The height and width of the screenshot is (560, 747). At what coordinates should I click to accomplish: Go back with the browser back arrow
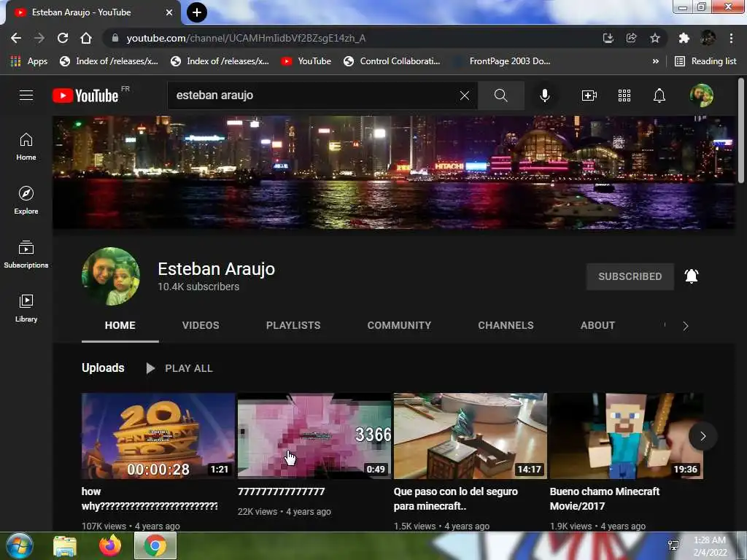pos(16,38)
